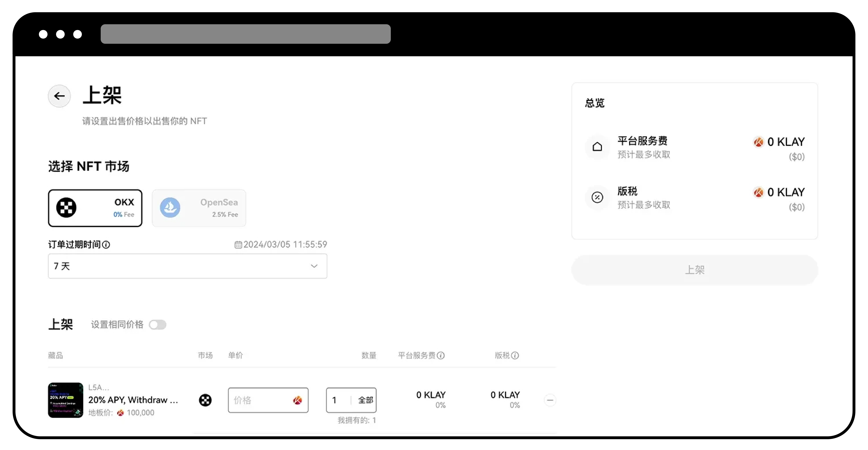Image resolution: width=868 pixels, height=450 pixels.
Task: Click the percent icon beside 版税 in 总览 panel
Action: pyautogui.click(x=597, y=197)
